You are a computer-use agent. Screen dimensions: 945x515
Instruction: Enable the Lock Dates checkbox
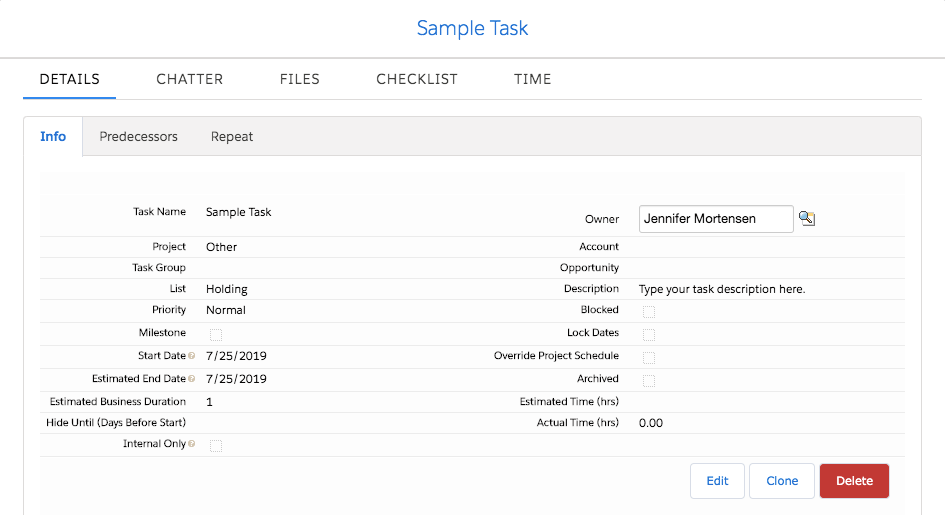click(x=648, y=334)
